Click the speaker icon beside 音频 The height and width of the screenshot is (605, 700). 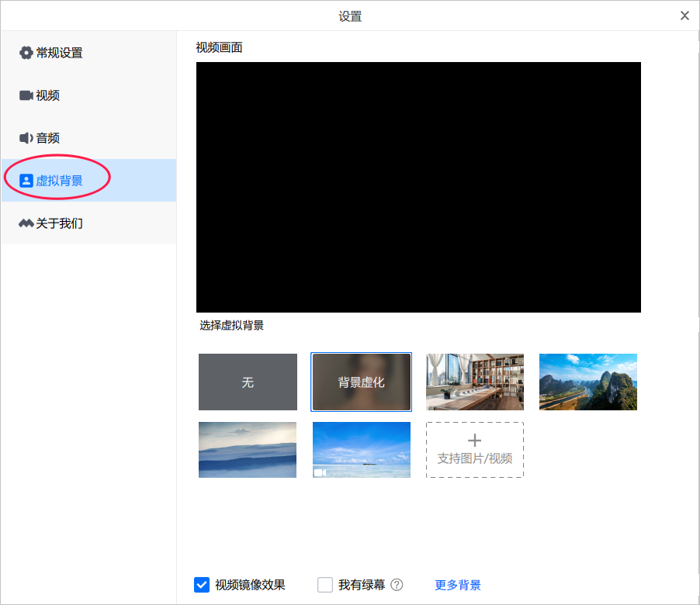26,138
